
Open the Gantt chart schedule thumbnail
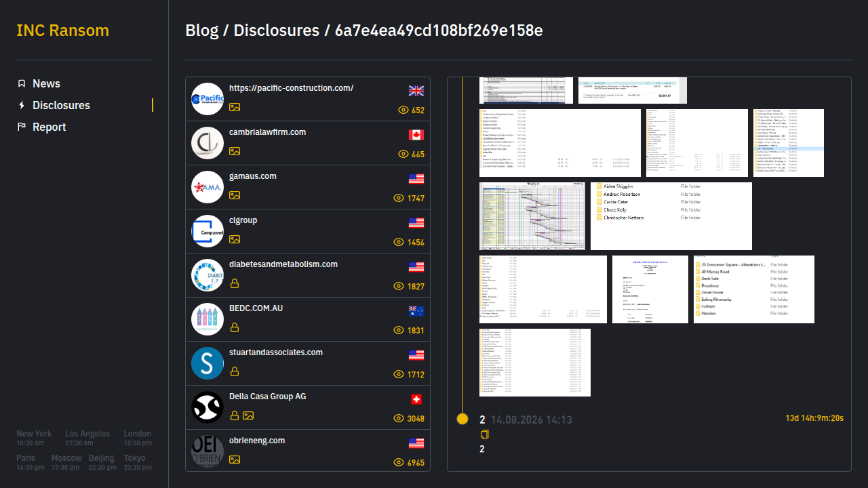[532, 216]
